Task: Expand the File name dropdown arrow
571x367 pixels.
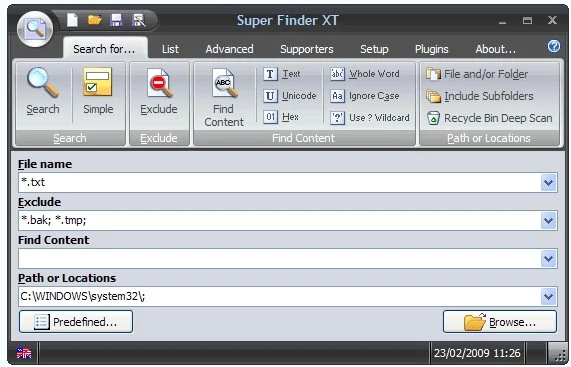Action: coord(549,183)
